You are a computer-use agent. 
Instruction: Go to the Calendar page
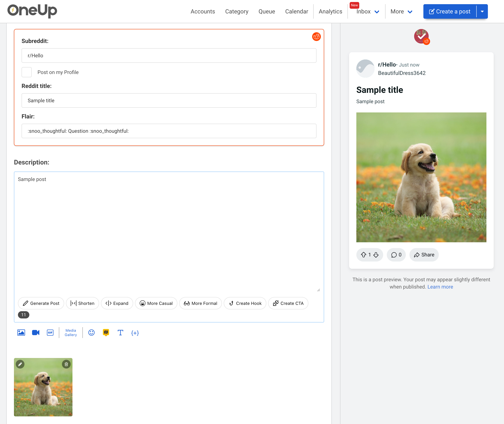[296, 12]
